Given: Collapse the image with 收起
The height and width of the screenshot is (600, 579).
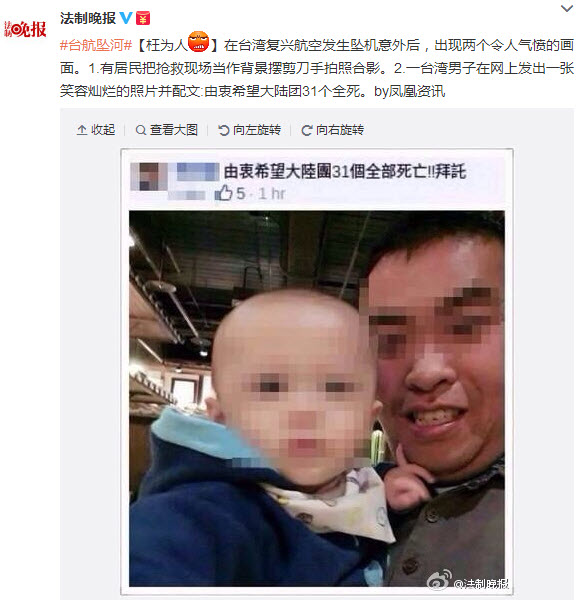Looking at the screenshot, I should pos(96,130).
